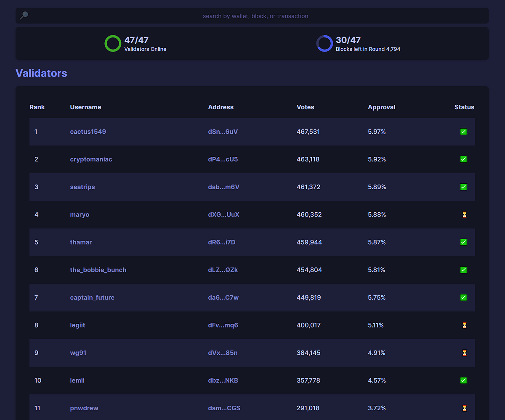Screen dimensions: 505x420
Task: Click the Address column header
Action: pyautogui.click(x=221, y=107)
